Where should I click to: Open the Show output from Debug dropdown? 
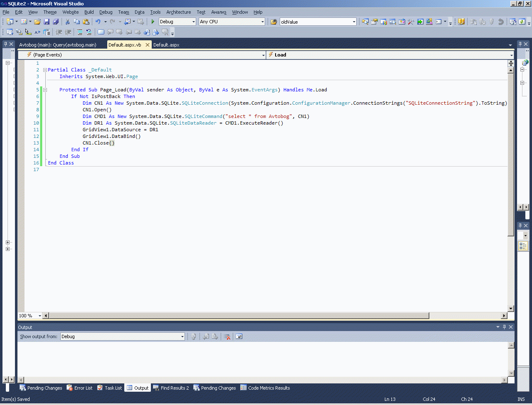(x=123, y=336)
